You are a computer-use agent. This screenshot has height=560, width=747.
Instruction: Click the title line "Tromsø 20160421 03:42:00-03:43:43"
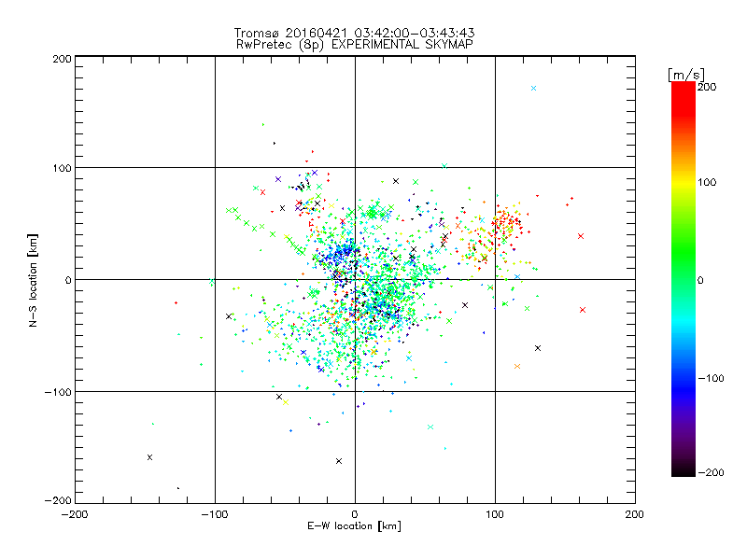click(354, 33)
